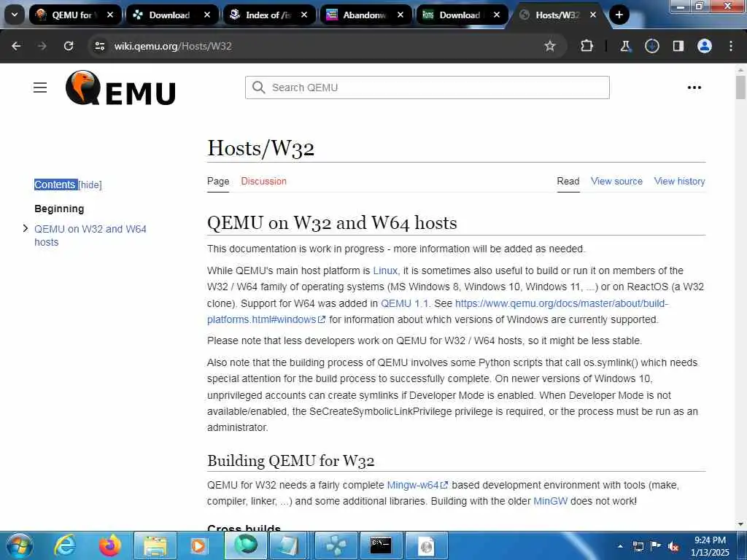Screen dimensions: 747x560
Task: Close the Hosts/W32 tab
Action: [x=592, y=15]
